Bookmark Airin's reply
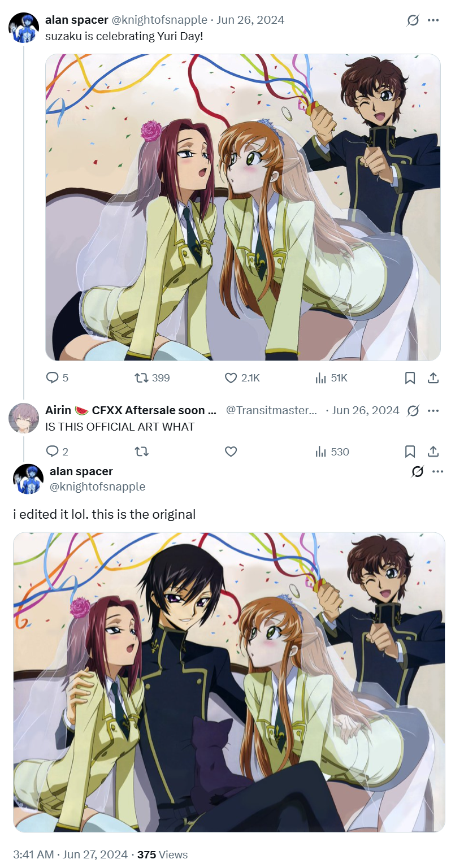451x868 pixels. click(x=410, y=452)
